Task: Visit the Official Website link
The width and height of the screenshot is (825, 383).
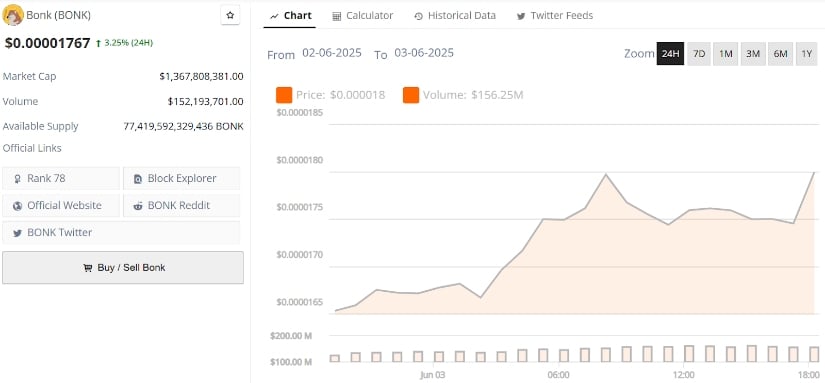Action: tap(61, 206)
